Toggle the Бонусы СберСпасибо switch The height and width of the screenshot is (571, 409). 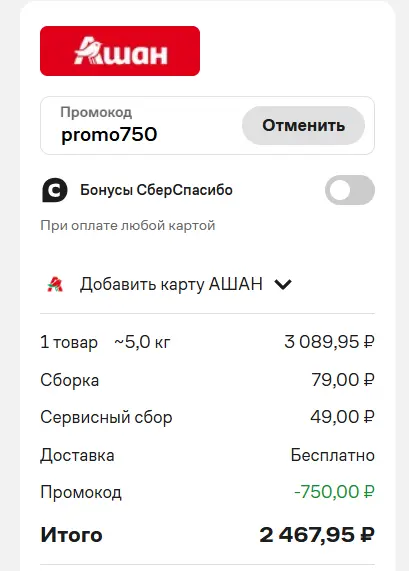pyautogui.click(x=350, y=190)
